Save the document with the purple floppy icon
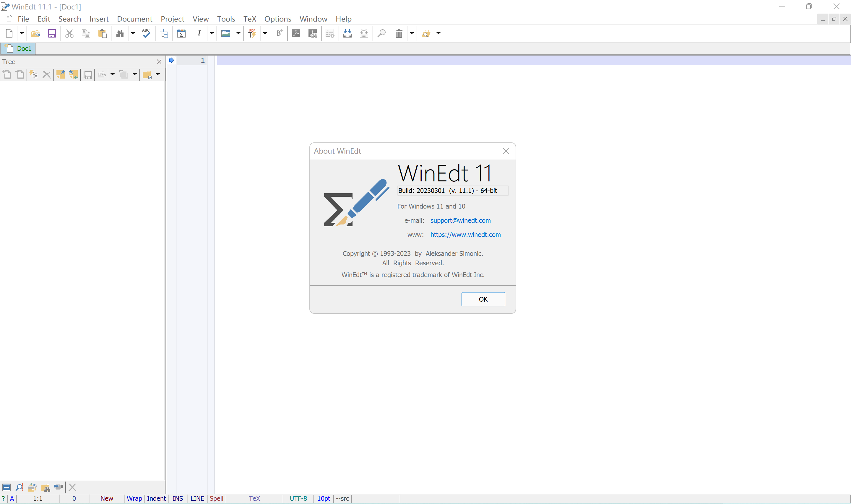851x504 pixels. [52, 33]
